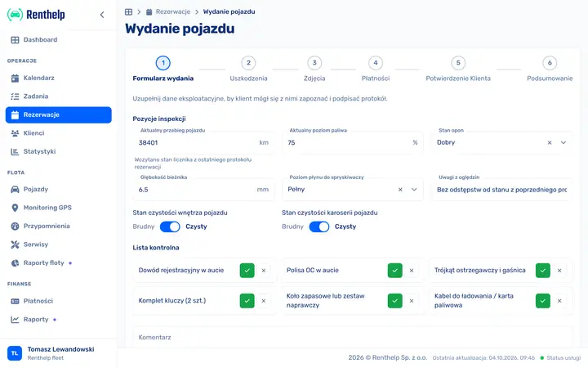The width and height of the screenshot is (588, 368).
Task: Click the Głębokość bieżnika field
Action: [203, 190]
